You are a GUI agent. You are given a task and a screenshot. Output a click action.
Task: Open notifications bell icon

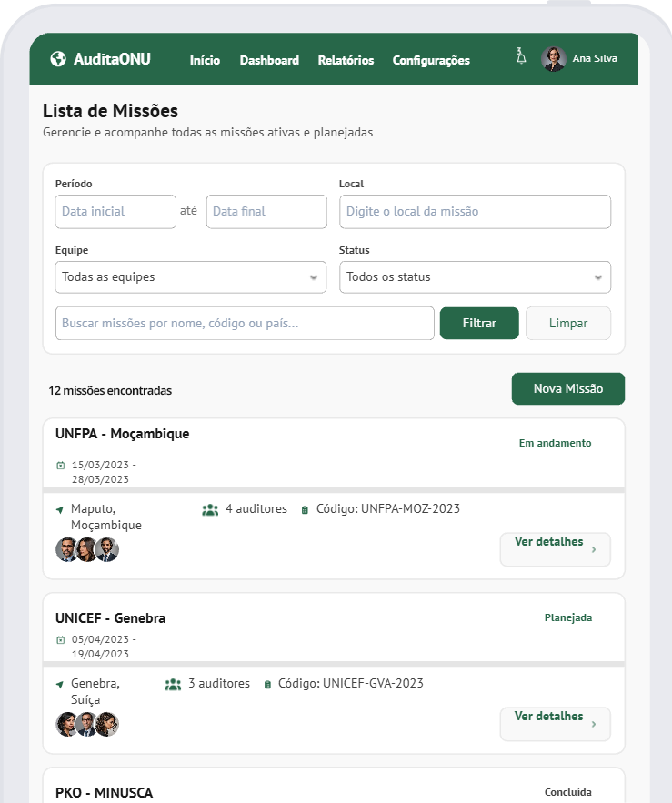[521, 56]
